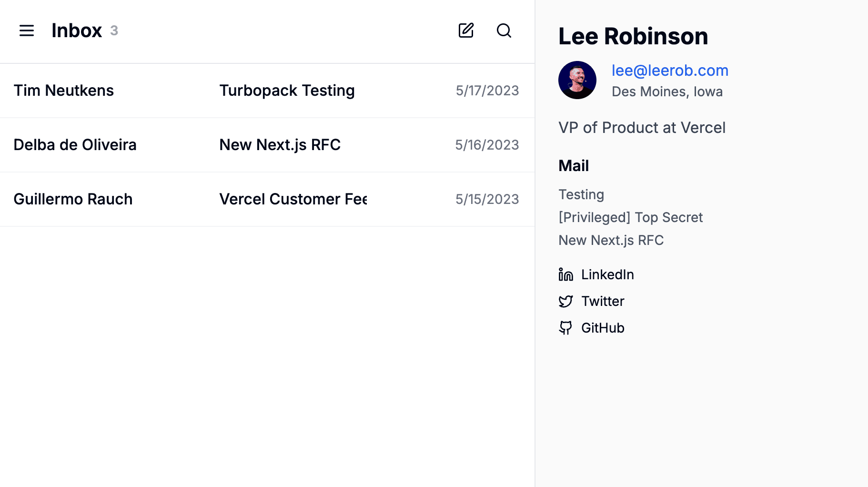This screenshot has width=868, height=487.
Task: Click the compose new email icon
Action: coord(465,30)
